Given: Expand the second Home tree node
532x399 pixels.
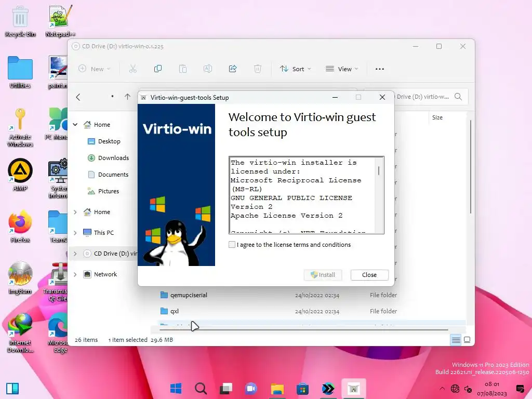Looking at the screenshot, I should pos(75,212).
